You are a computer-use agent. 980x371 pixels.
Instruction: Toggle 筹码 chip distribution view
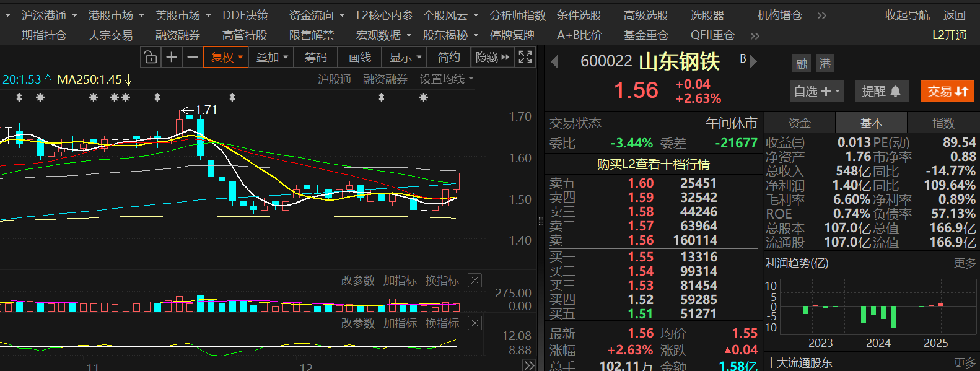pyautogui.click(x=315, y=58)
